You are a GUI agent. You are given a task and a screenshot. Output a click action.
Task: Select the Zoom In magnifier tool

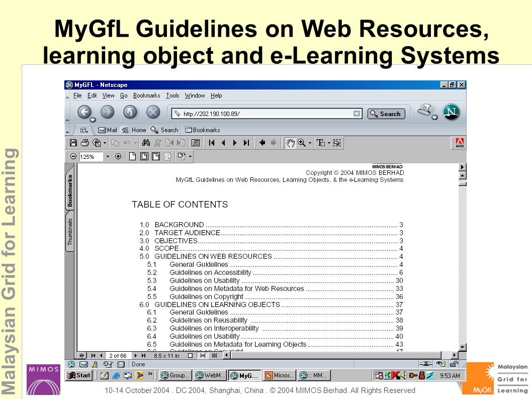(x=301, y=143)
